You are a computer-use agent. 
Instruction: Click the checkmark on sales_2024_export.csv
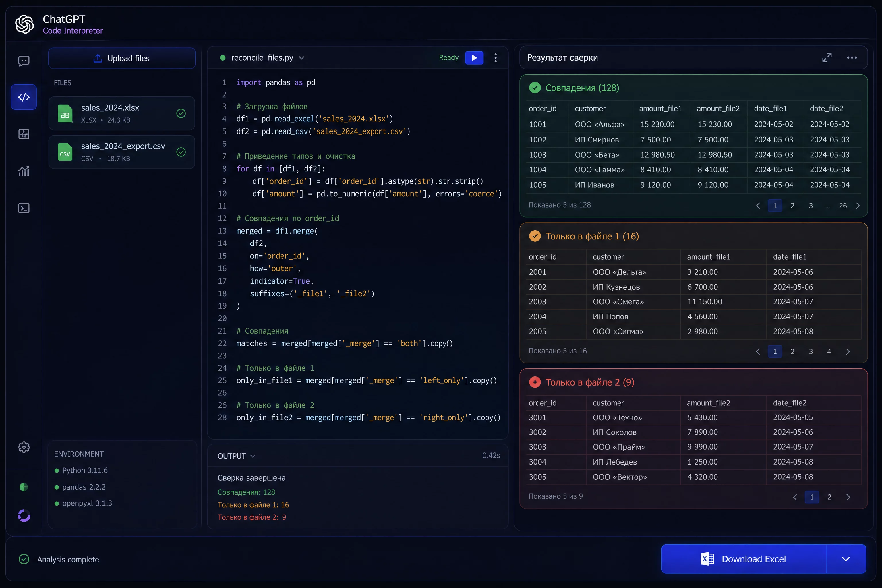(x=181, y=152)
